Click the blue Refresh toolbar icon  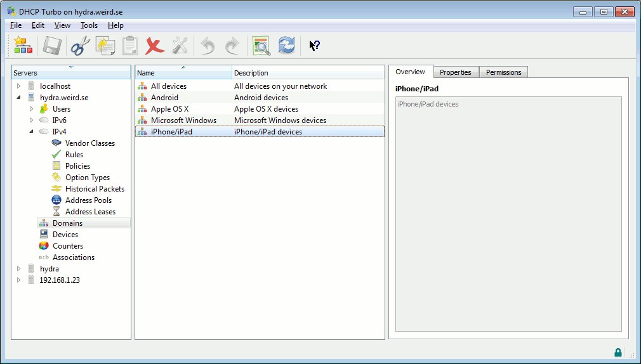287,46
